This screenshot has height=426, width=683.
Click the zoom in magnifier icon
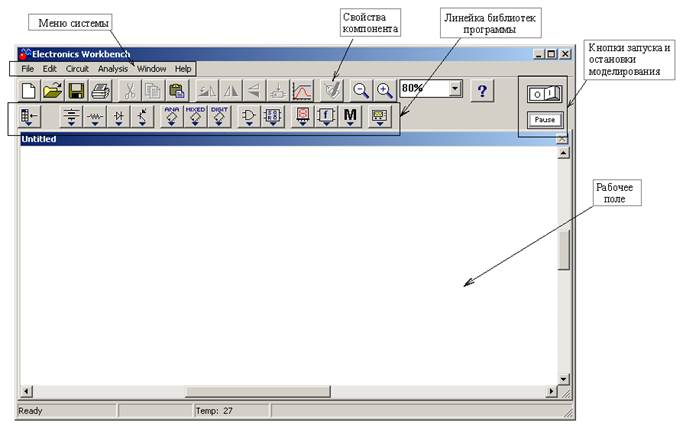click(x=384, y=91)
